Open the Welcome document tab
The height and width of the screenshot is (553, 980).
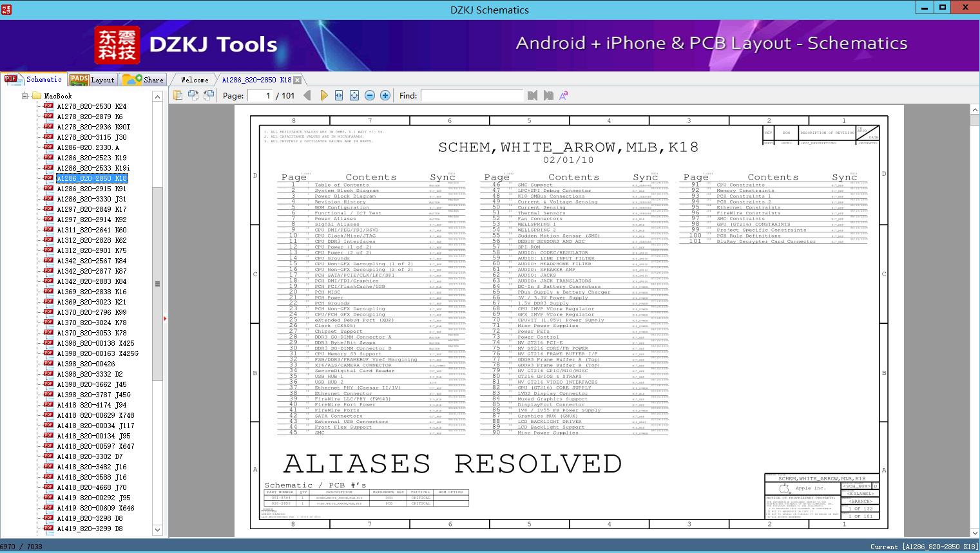tap(195, 80)
